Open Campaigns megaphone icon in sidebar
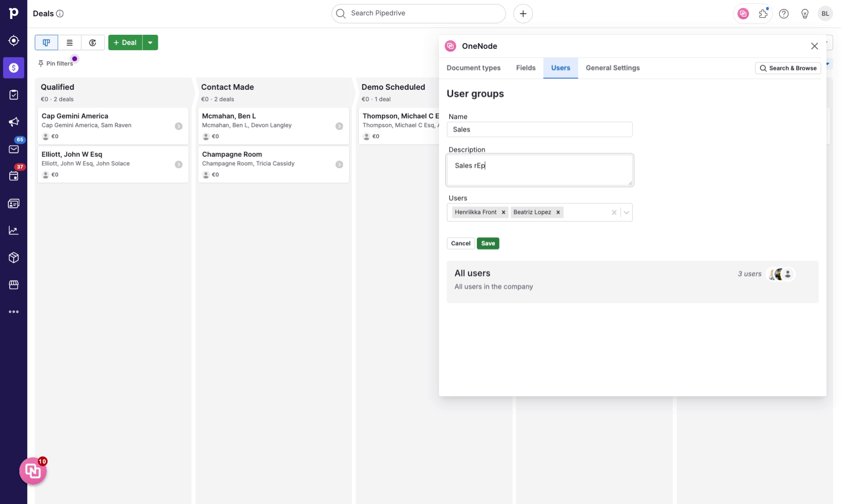Viewport: 841px width, 504px height. [x=14, y=122]
